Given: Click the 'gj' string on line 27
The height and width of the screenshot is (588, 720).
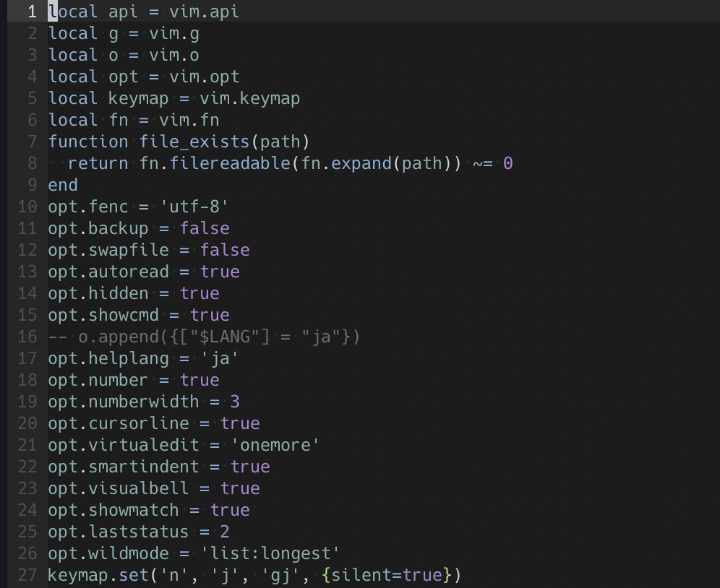Looking at the screenshot, I should click(x=280, y=575).
